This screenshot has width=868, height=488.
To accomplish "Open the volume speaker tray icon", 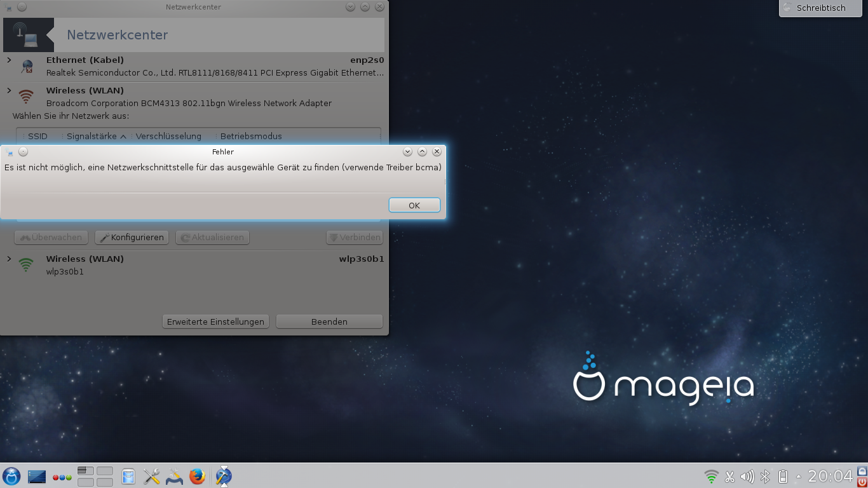I will pyautogui.click(x=747, y=476).
